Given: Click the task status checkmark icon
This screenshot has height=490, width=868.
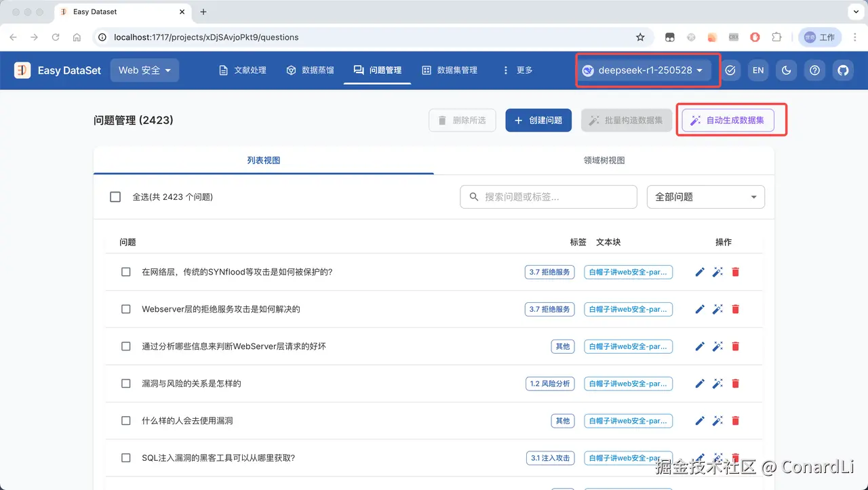Looking at the screenshot, I should (730, 70).
